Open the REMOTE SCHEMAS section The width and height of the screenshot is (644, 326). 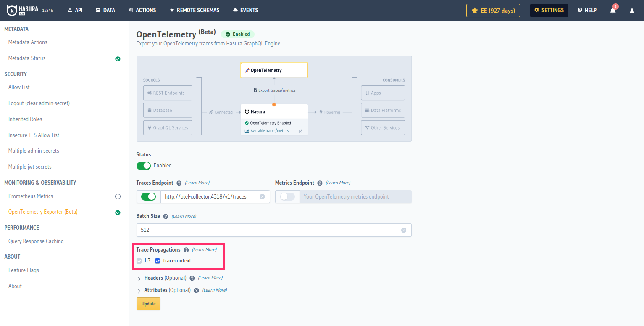pyautogui.click(x=195, y=10)
